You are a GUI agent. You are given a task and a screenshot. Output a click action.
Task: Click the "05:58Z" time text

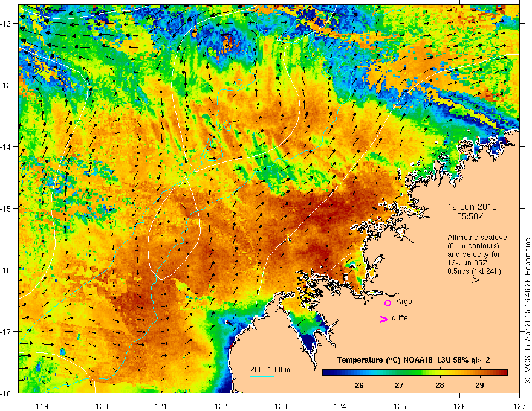coord(470,216)
